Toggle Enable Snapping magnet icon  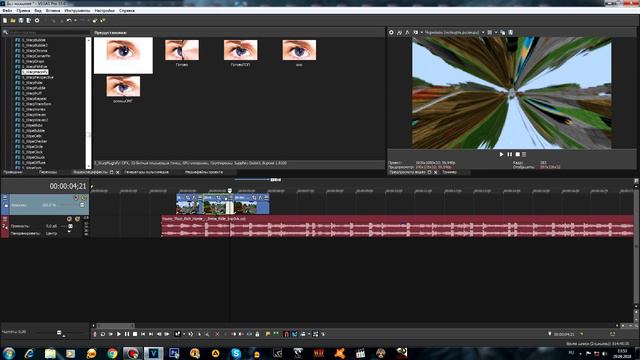coord(286,334)
